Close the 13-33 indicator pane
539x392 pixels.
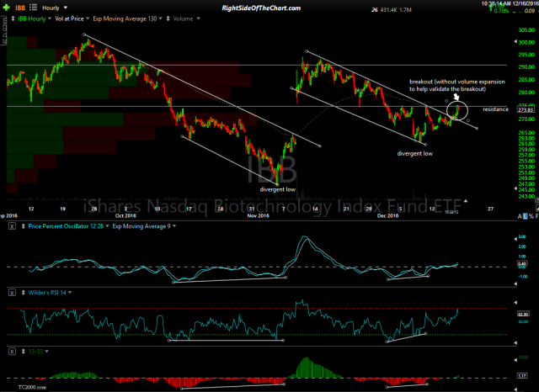[12, 352]
